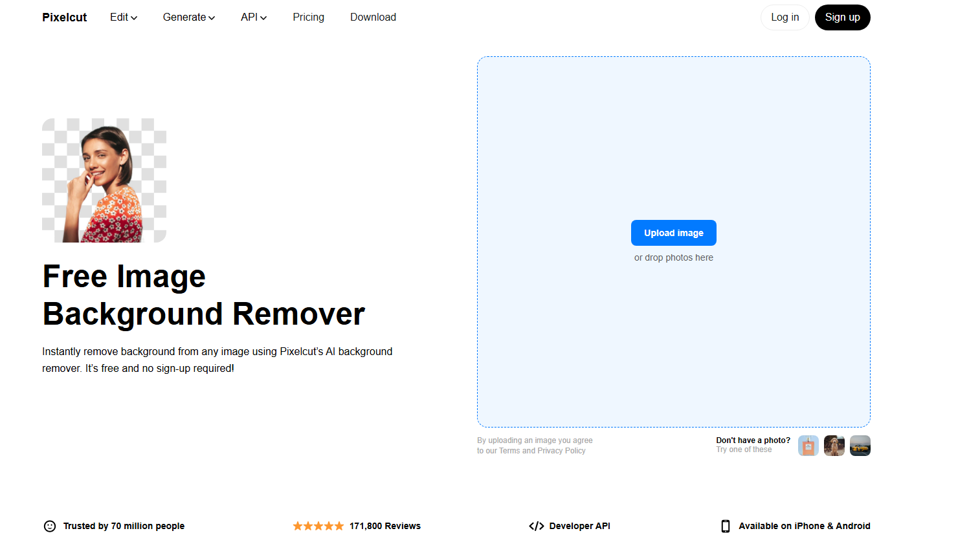The width and height of the screenshot is (980, 553).
Task: Click the 'or drop photos here' area
Action: 673,257
